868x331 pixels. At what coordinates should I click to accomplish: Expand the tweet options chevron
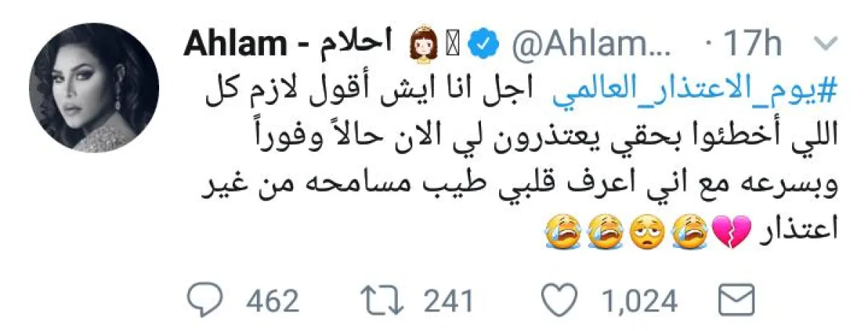pyautogui.click(x=824, y=46)
